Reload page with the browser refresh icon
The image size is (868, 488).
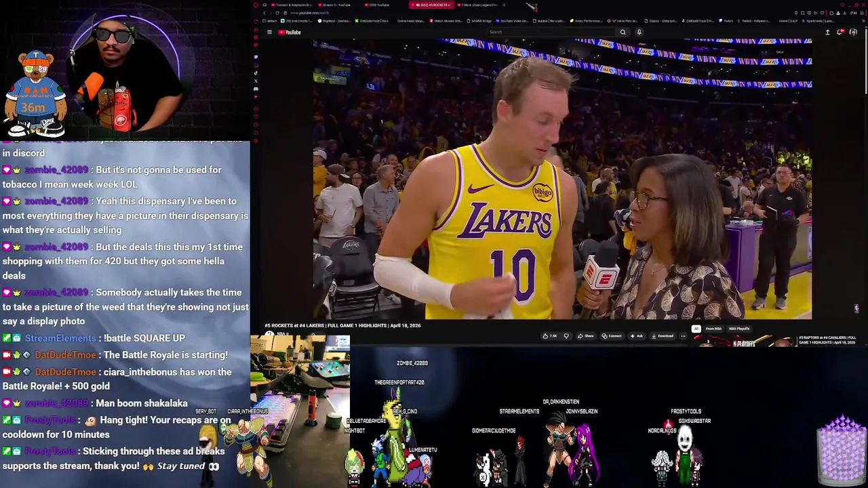277,13
